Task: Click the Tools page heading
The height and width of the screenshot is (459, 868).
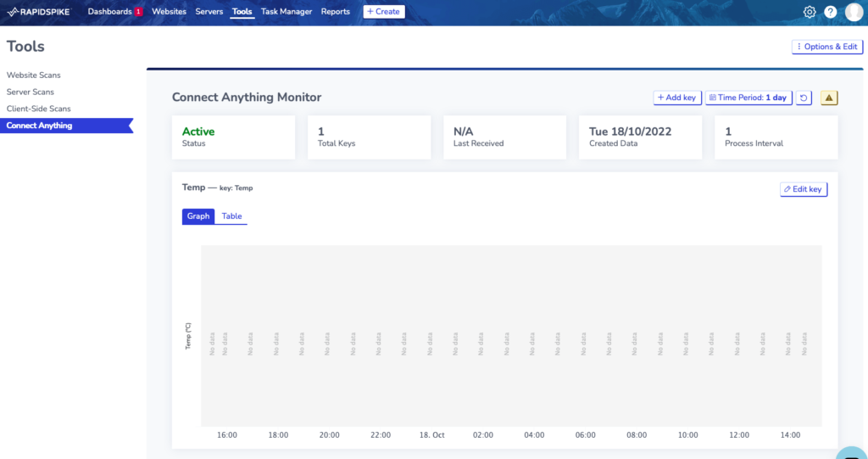Action: [x=25, y=46]
